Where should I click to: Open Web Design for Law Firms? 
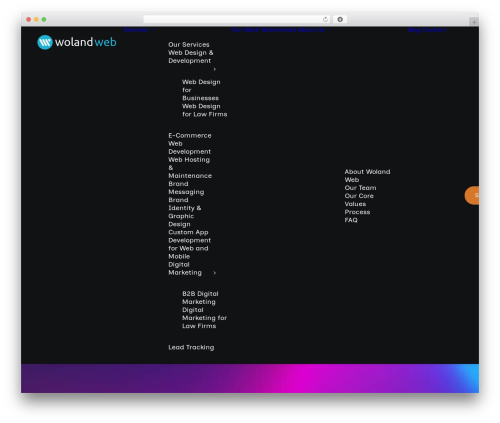click(x=205, y=110)
